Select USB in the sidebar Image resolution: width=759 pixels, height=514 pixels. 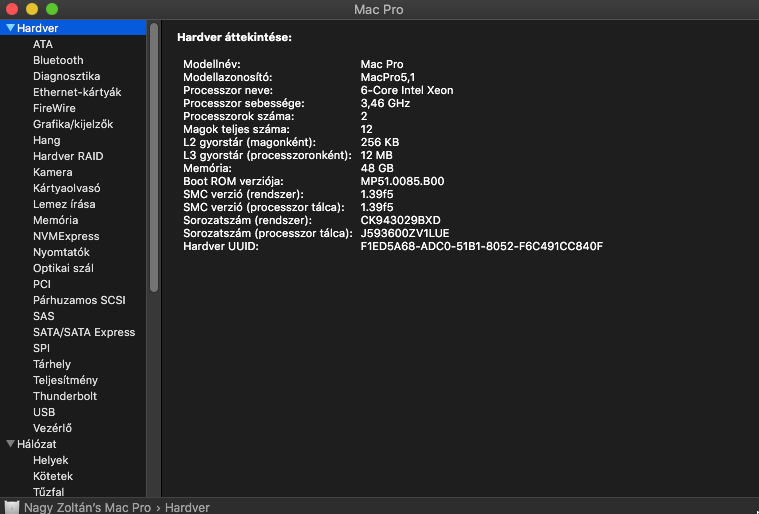[x=44, y=411]
